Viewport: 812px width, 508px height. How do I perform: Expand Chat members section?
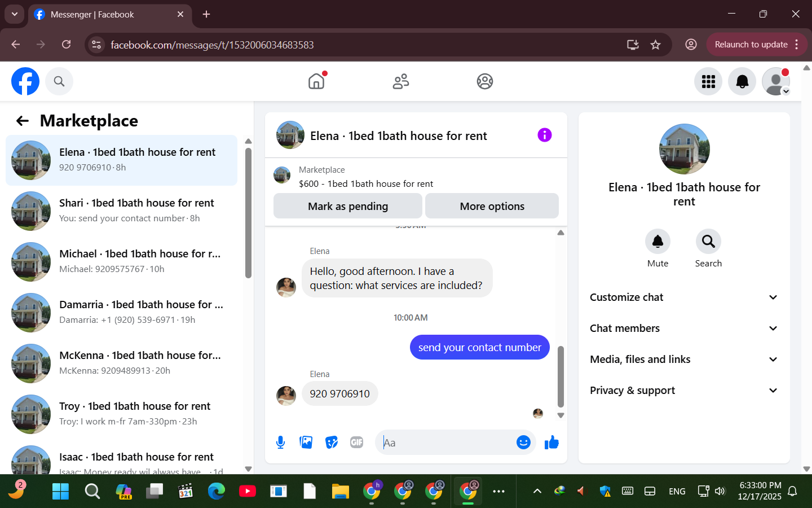tap(684, 329)
